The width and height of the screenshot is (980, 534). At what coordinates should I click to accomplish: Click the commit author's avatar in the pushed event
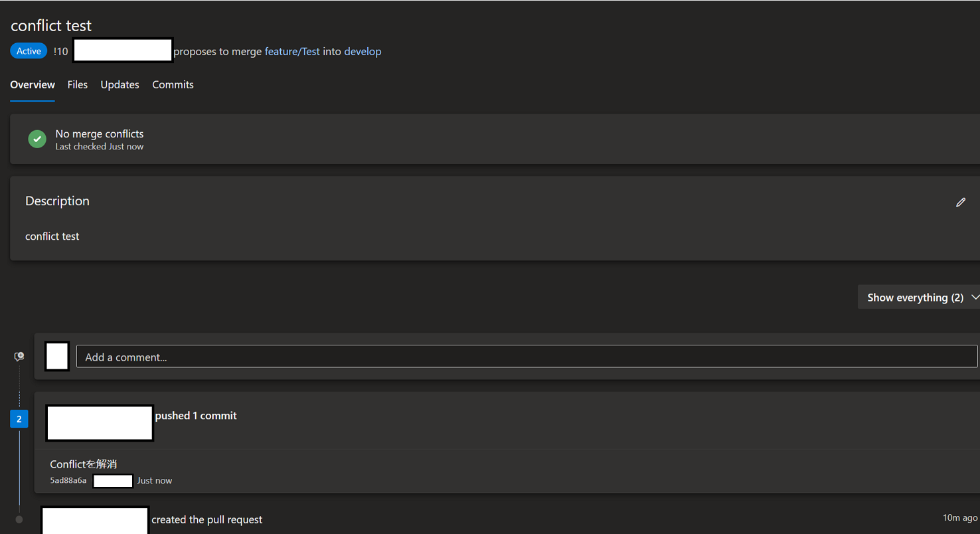(x=99, y=422)
